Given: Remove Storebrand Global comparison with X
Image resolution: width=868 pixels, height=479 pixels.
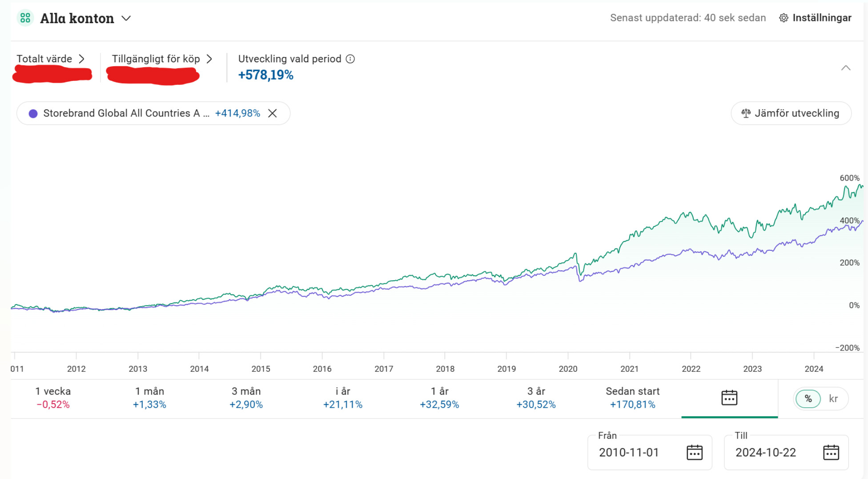Looking at the screenshot, I should pyautogui.click(x=273, y=113).
